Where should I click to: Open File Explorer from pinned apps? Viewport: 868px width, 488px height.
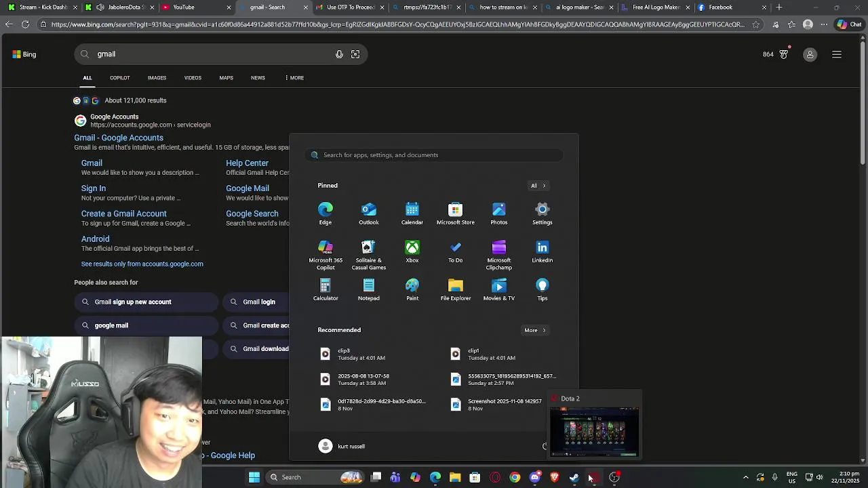tap(456, 289)
